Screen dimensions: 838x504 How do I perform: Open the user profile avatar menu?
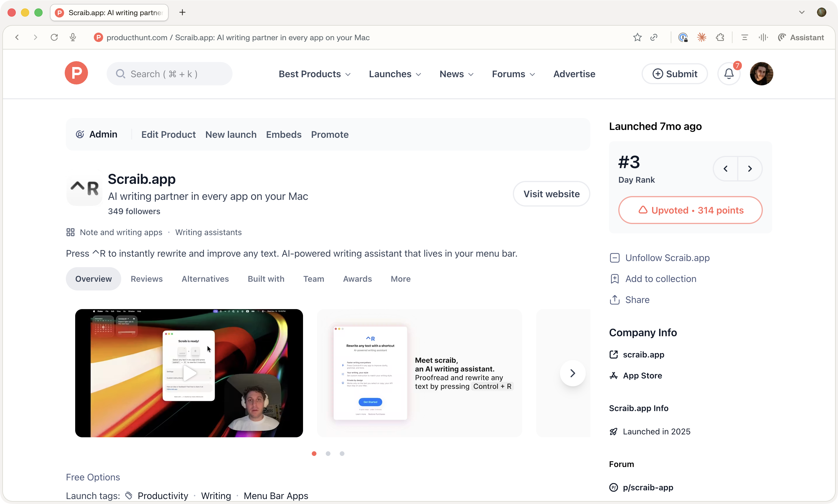click(x=761, y=74)
